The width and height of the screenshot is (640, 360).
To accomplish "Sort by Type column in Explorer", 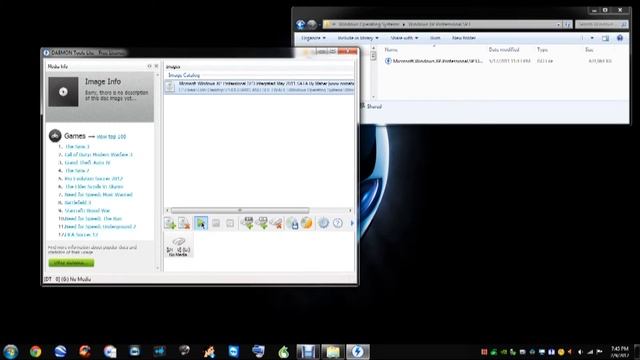I will tap(542, 49).
